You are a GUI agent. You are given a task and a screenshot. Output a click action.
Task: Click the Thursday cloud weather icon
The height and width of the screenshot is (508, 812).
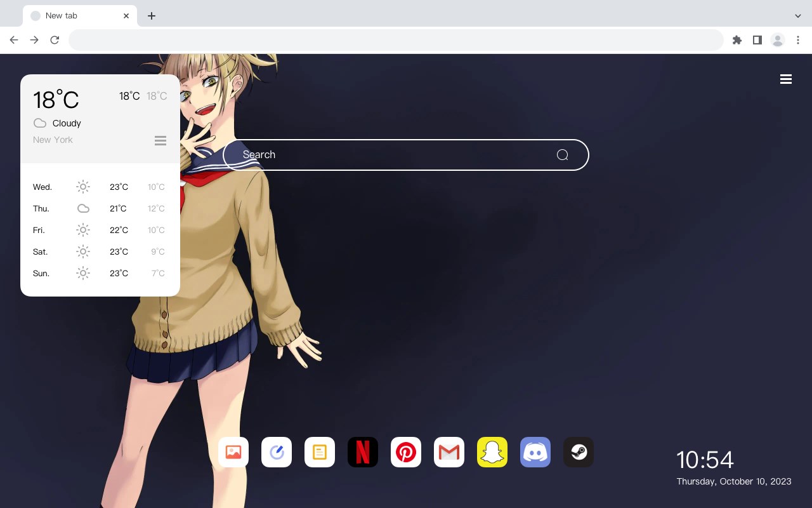point(83,208)
